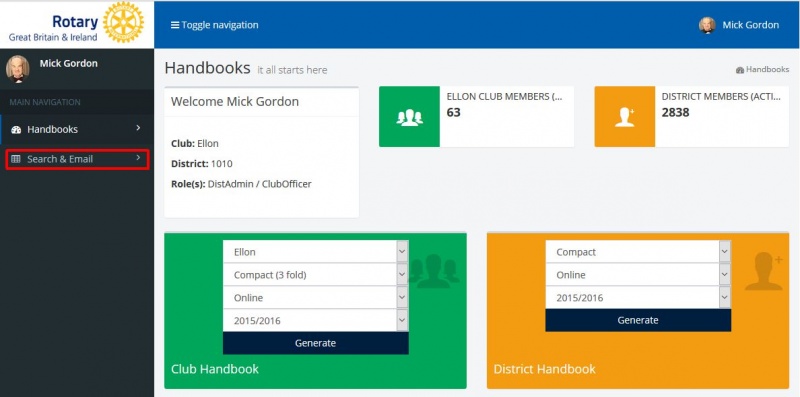Click Generate in the Club Handbook panel
The width and height of the screenshot is (800, 397).
315,343
